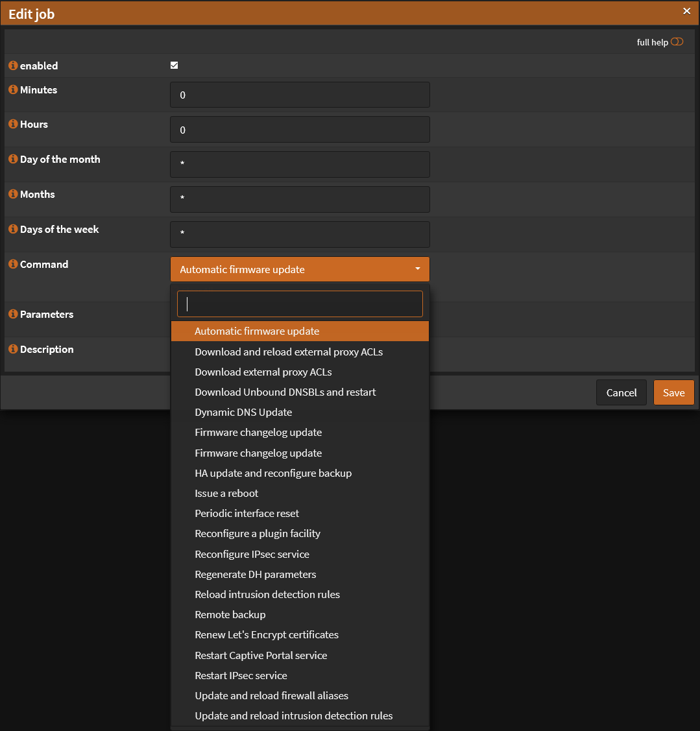Viewport: 700px width, 731px height.
Task: Choose Periodic interface reset
Action: (247, 513)
